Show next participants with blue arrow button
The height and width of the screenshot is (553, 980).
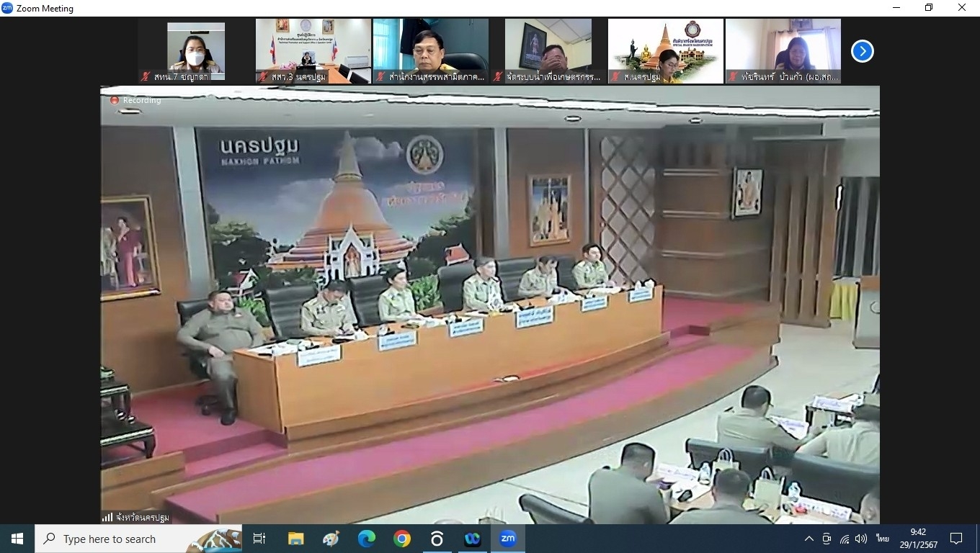click(862, 51)
